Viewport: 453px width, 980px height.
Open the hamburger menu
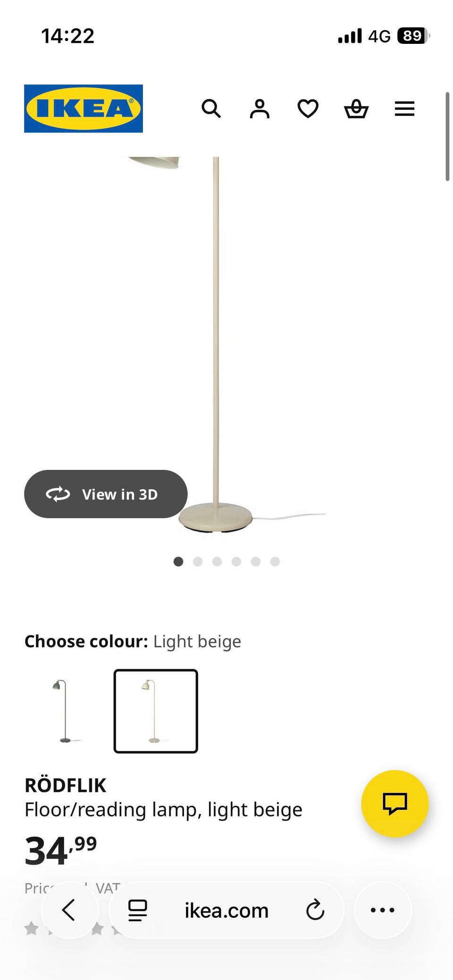pyautogui.click(x=404, y=109)
